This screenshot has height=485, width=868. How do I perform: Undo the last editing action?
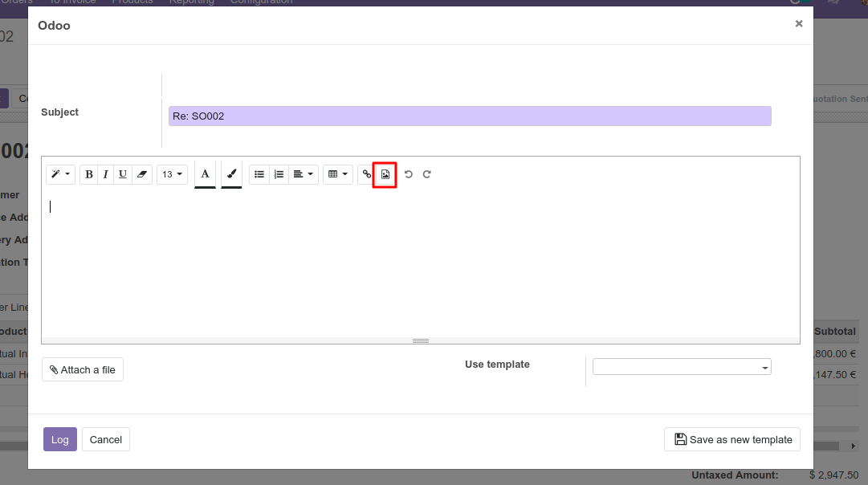point(409,174)
